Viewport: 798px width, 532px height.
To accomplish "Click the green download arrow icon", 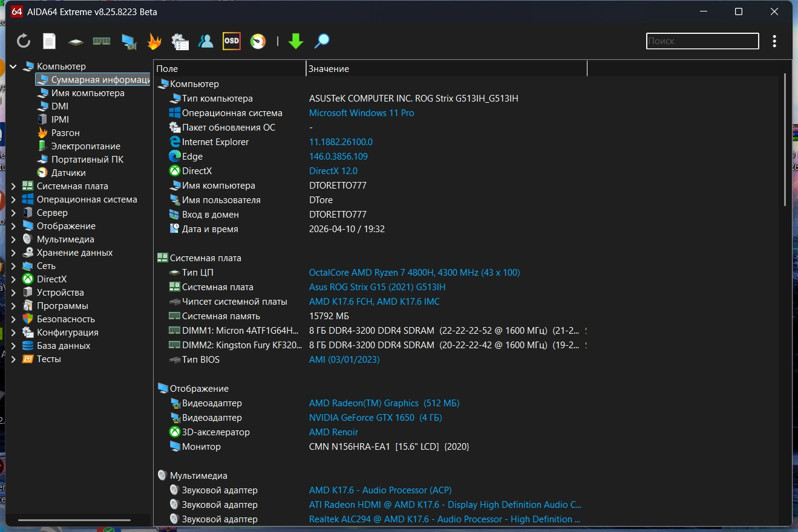I will [295, 41].
